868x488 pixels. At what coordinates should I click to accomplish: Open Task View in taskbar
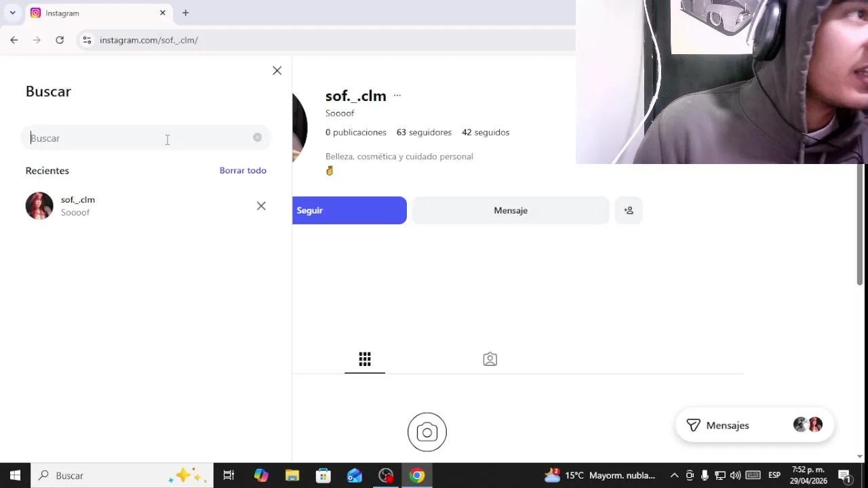coord(229,475)
